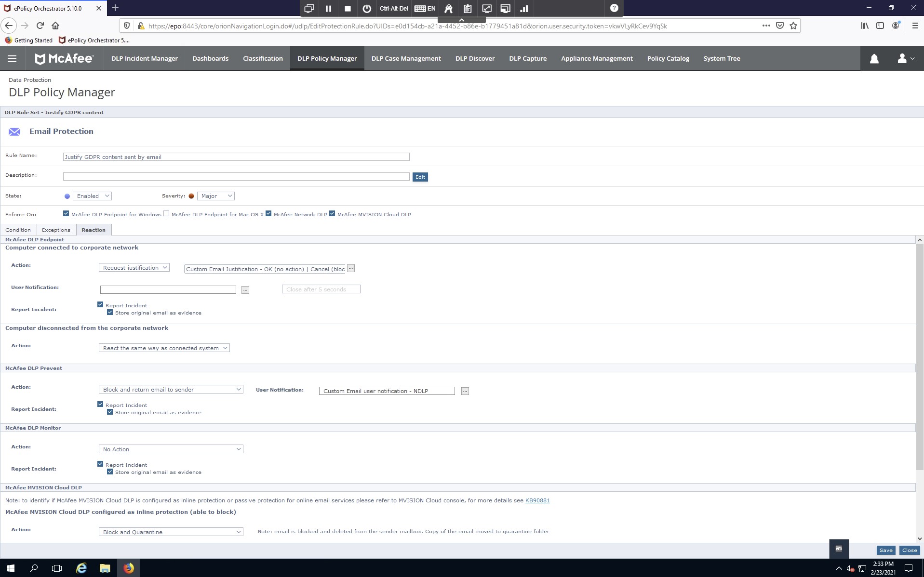
Task: Open Block and Quarantine action dropdown
Action: coord(171,532)
